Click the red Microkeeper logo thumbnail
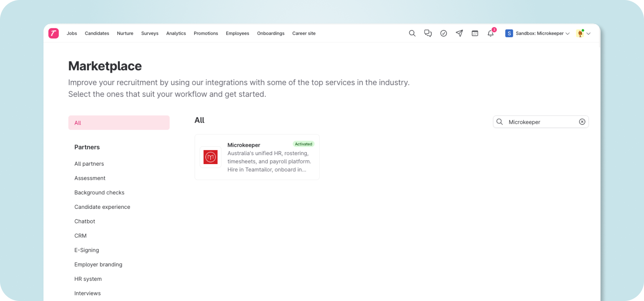 click(210, 157)
